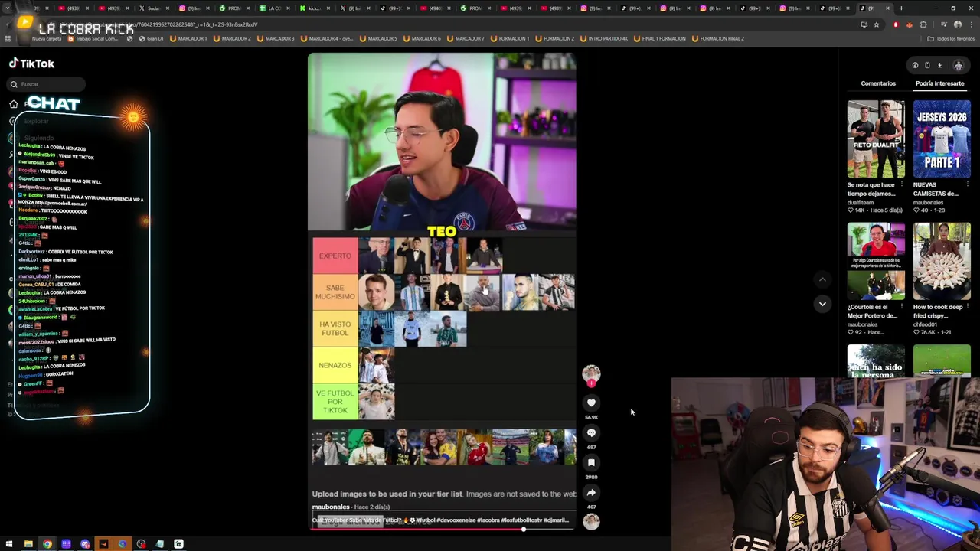Switch to the Comentarios tab

878,83
